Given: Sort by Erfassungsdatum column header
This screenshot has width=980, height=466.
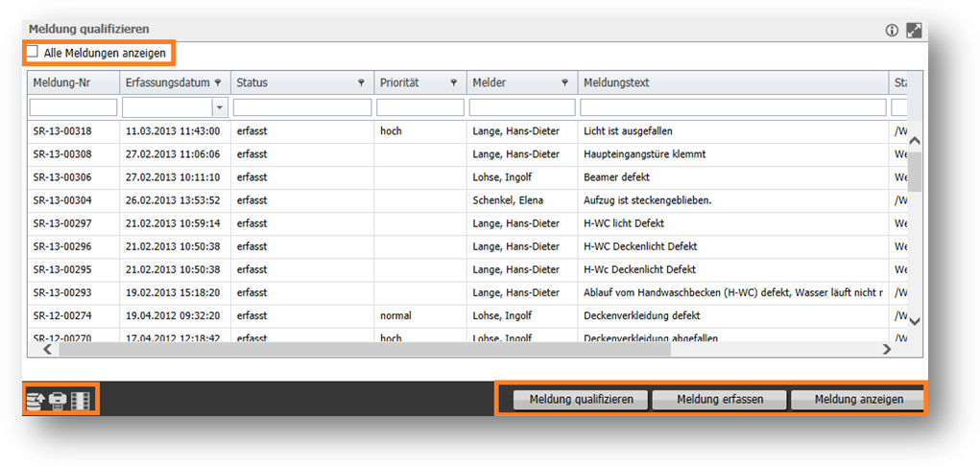Looking at the screenshot, I should (x=175, y=82).
